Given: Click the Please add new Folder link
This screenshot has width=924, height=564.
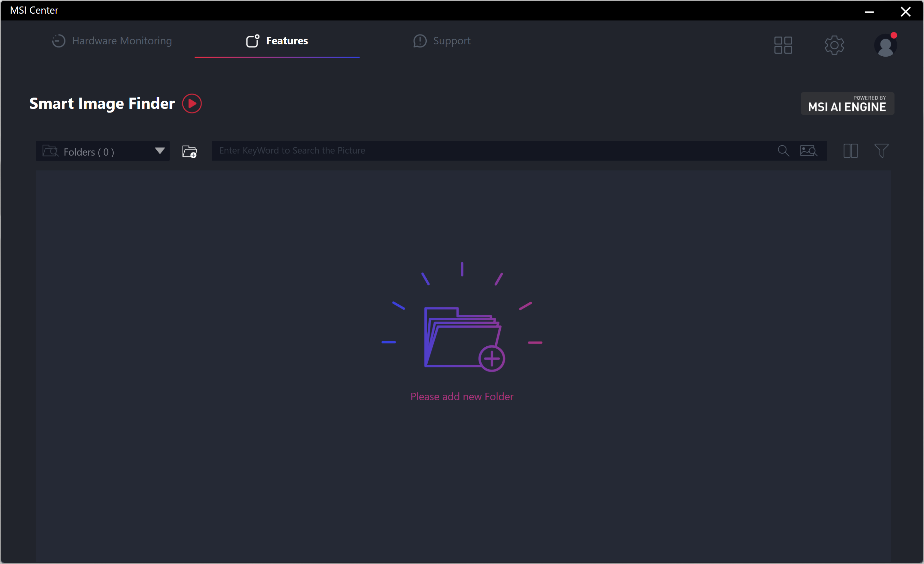Looking at the screenshot, I should [x=461, y=396].
